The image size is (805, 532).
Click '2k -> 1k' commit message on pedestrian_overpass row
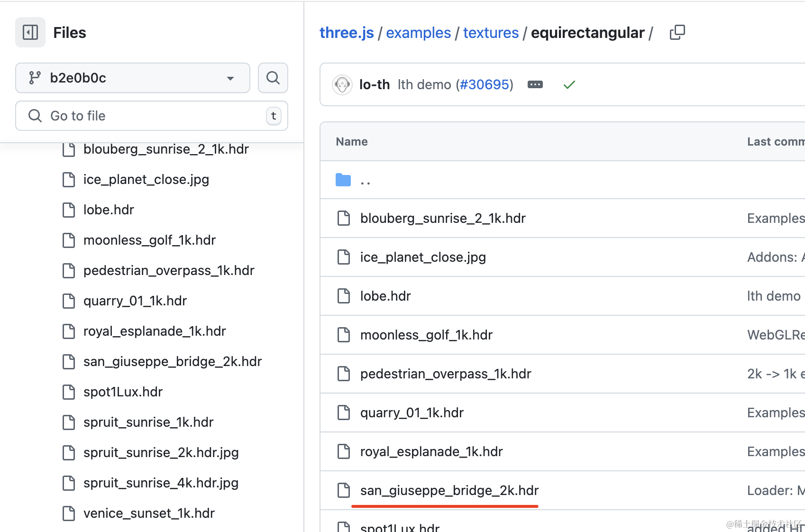(x=776, y=374)
